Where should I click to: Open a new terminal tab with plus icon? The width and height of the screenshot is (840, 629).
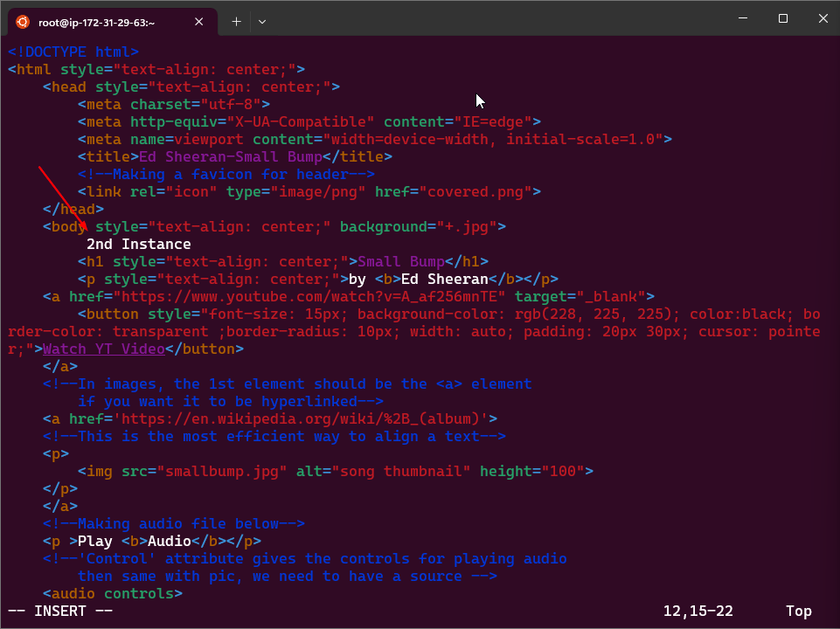pos(236,22)
